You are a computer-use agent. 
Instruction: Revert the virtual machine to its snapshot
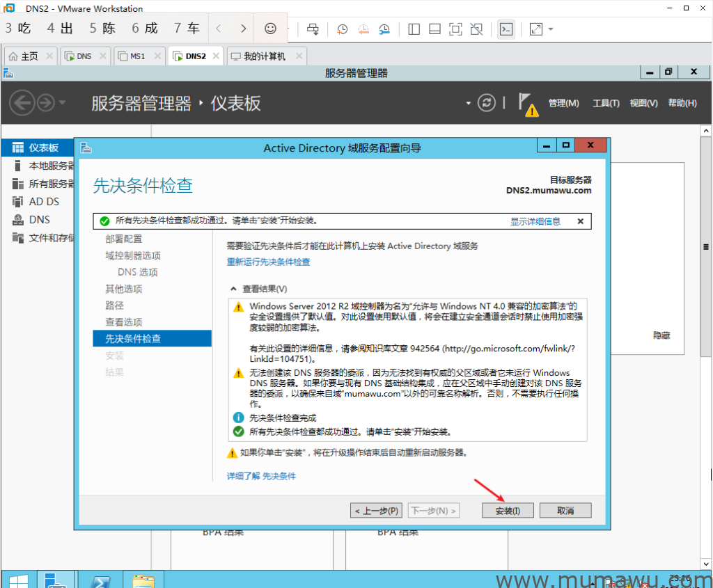[x=363, y=29]
